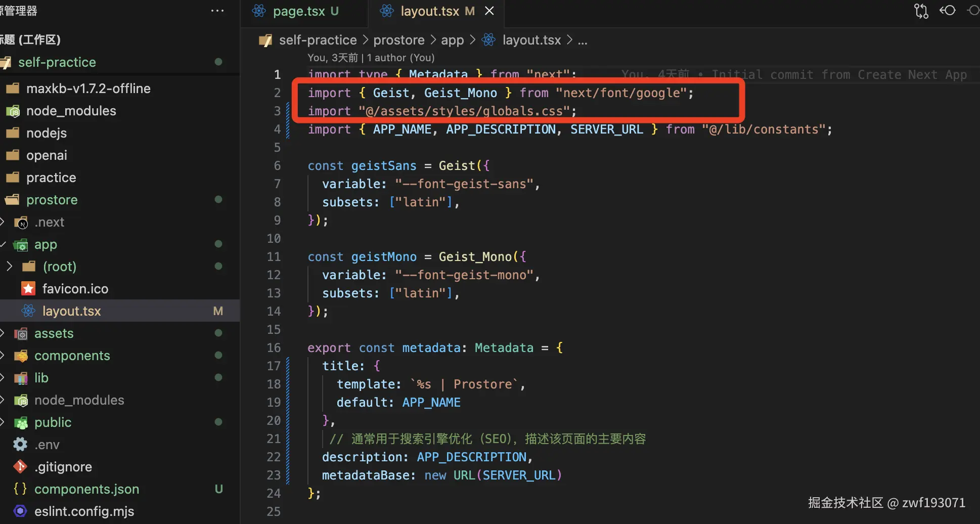Viewport: 980px width, 524px height.
Task: Click the (root) folder icon
Action: pyautogui.click(x=29, y=267)
